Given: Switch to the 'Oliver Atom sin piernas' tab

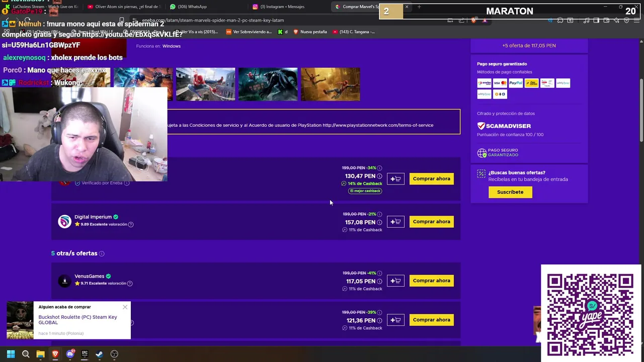Looking at the screenshot, I should pos(123,7).
